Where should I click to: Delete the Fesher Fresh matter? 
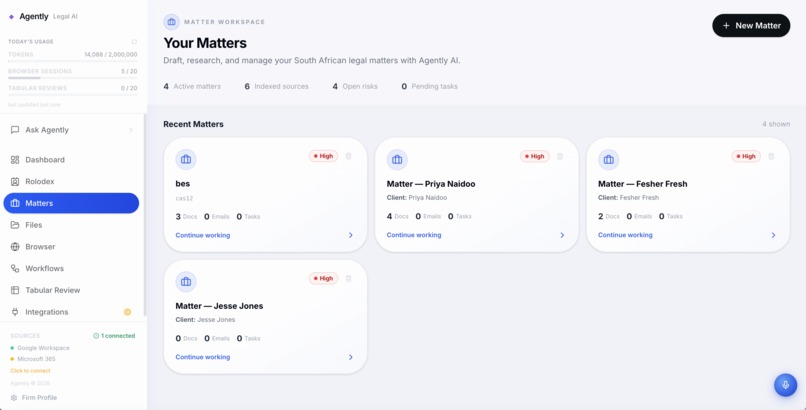[771, 156]
